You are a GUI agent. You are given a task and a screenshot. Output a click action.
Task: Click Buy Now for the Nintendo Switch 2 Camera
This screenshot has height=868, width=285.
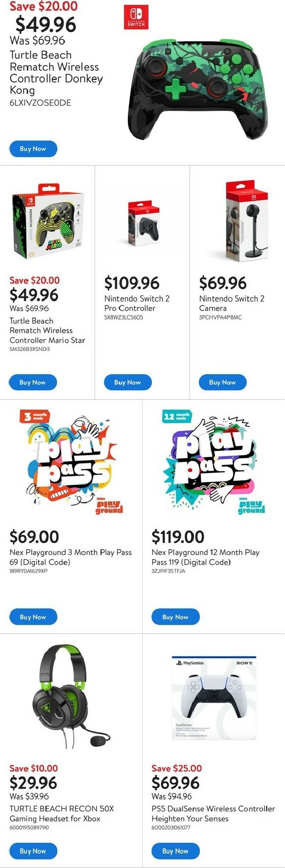point(223,382)
